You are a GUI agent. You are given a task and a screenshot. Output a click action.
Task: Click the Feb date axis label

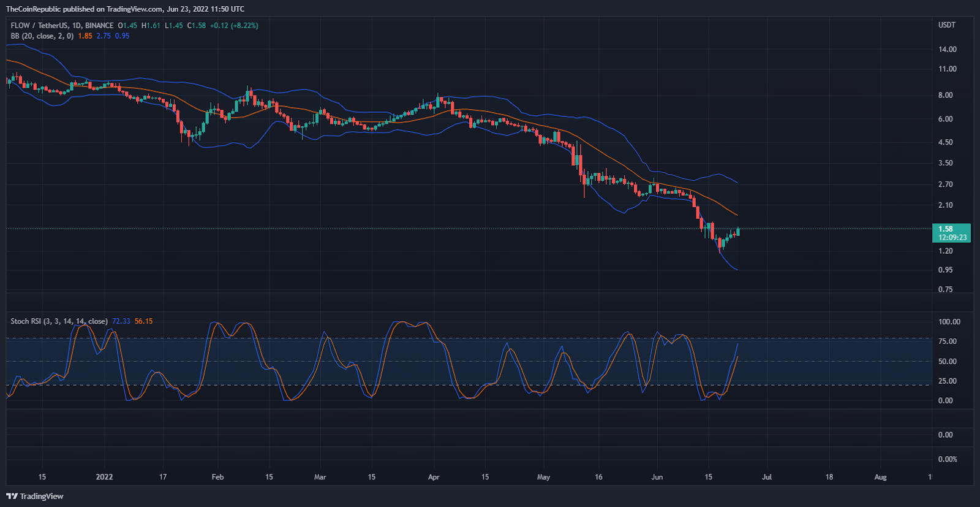[217, 477]
